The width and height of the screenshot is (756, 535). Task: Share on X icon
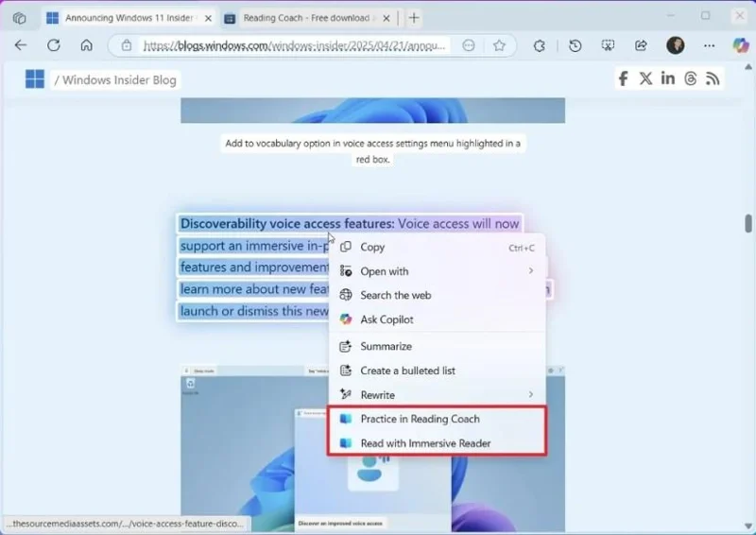pyautogui.click(x=645, y=78)
